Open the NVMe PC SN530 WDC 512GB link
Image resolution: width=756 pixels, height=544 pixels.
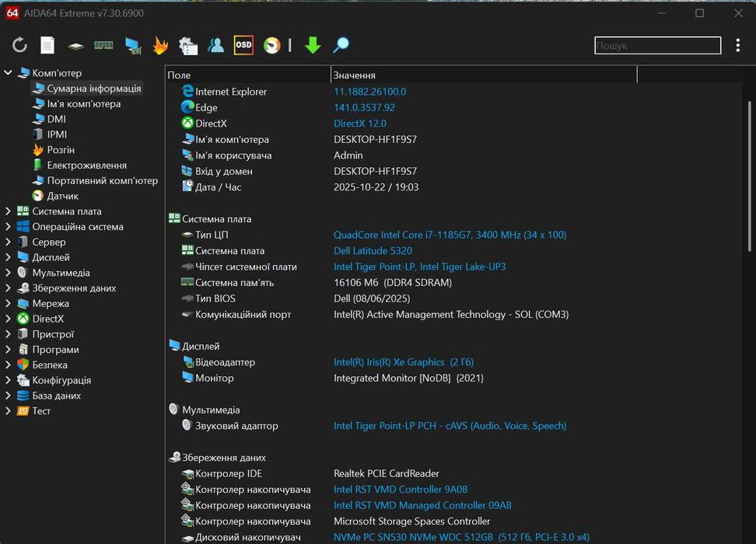[461, 537]
